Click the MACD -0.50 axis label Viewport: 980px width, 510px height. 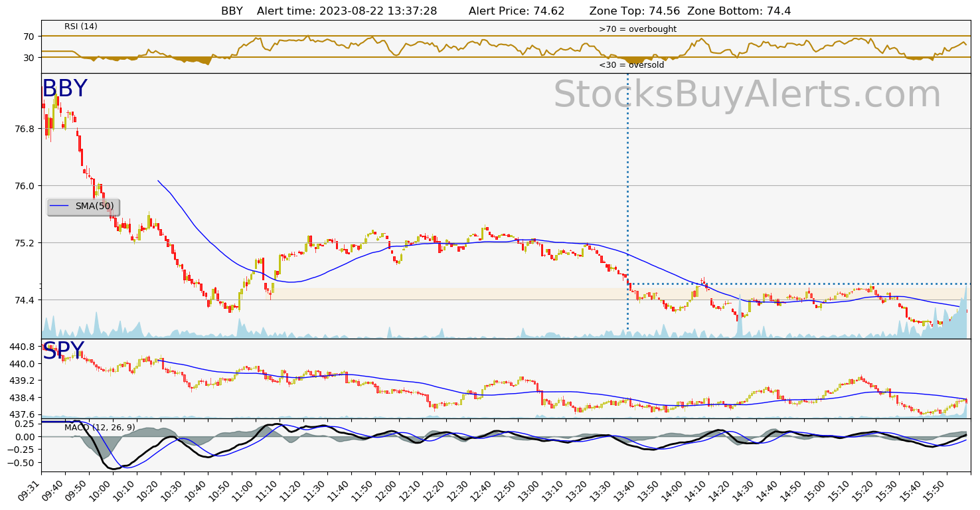(x=21, y=463)
